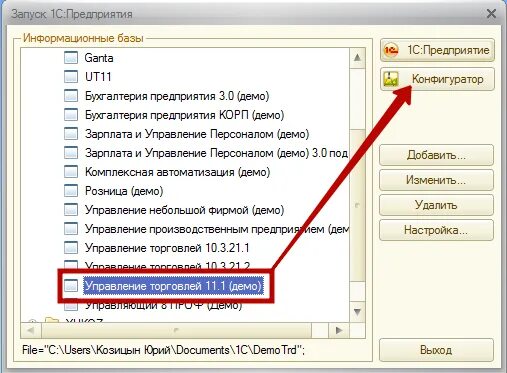Viewport: 507px width, 373px height.
Task: Select Бухгалтерия предприятия КОРП (демо)
Action: [184, 115]
